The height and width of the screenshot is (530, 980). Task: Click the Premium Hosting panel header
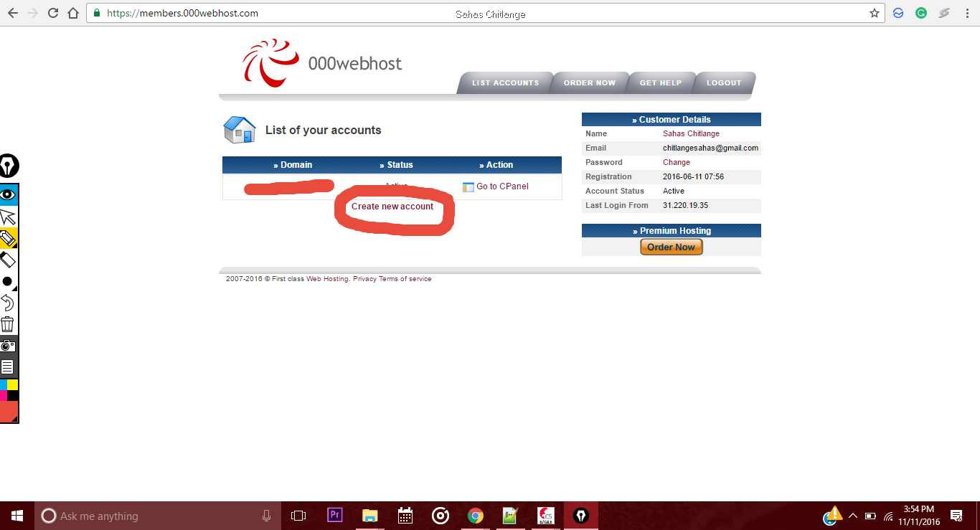(x=672, y=231)
